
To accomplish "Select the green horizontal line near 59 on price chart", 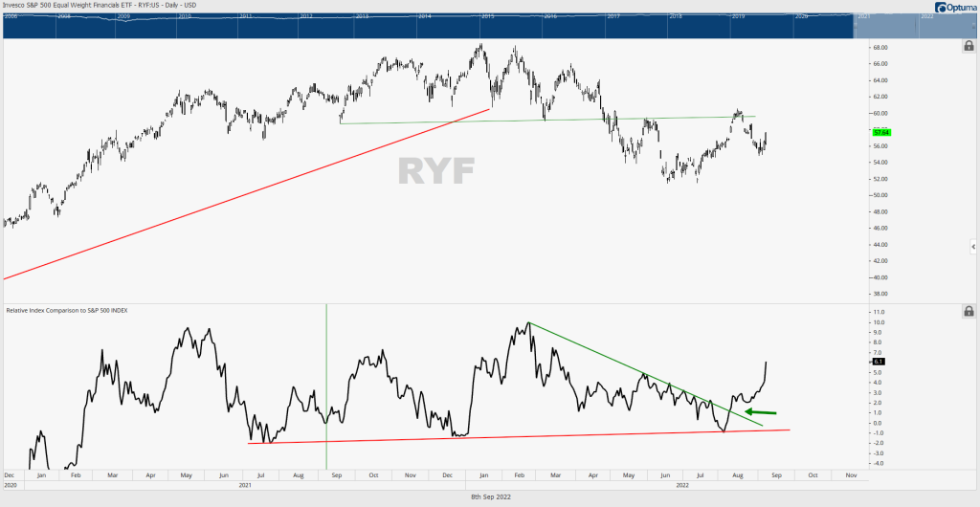I will click(547, 120).
